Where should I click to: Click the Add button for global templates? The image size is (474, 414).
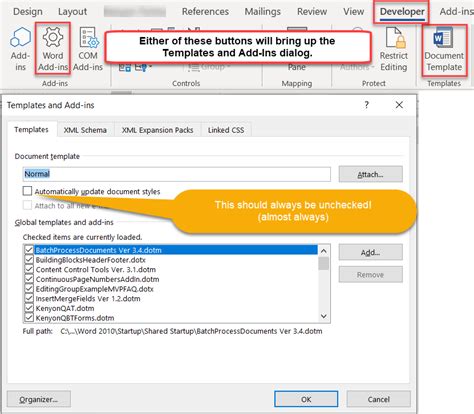[370, 252]
